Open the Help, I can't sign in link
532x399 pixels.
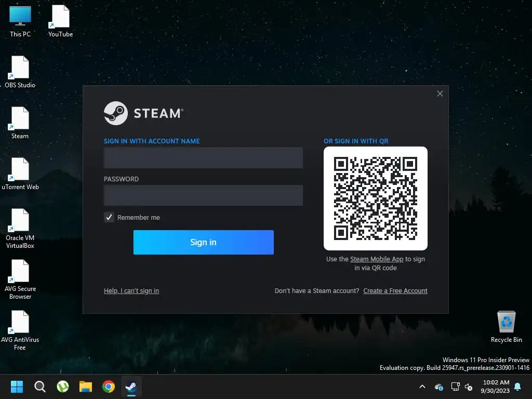131,291
